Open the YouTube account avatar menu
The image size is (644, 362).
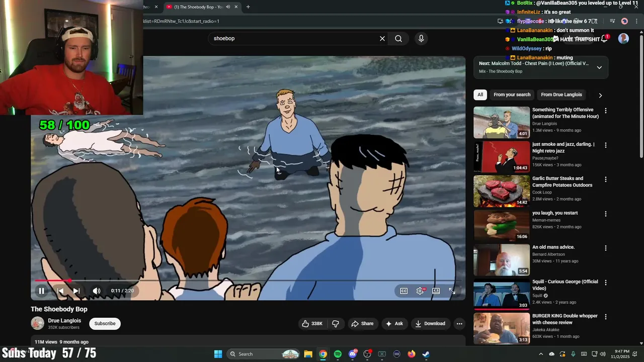click(623, 39)
